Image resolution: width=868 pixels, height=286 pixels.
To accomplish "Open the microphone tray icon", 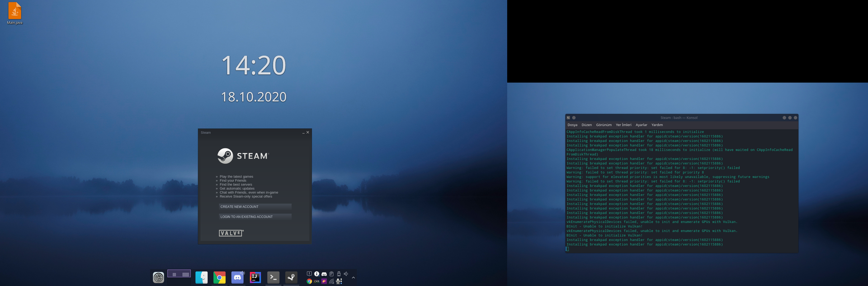I will 339,281.
